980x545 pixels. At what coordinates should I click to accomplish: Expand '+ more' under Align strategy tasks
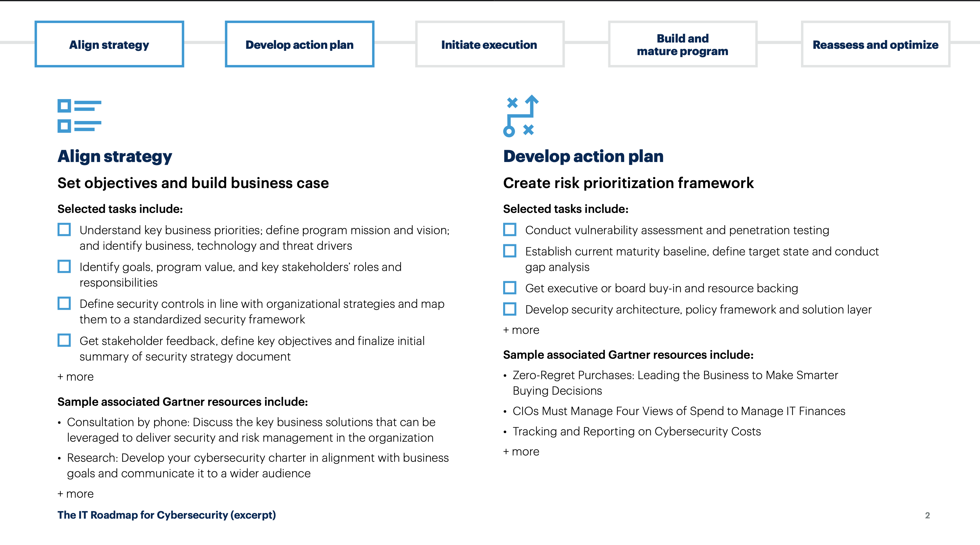point(75,376)
